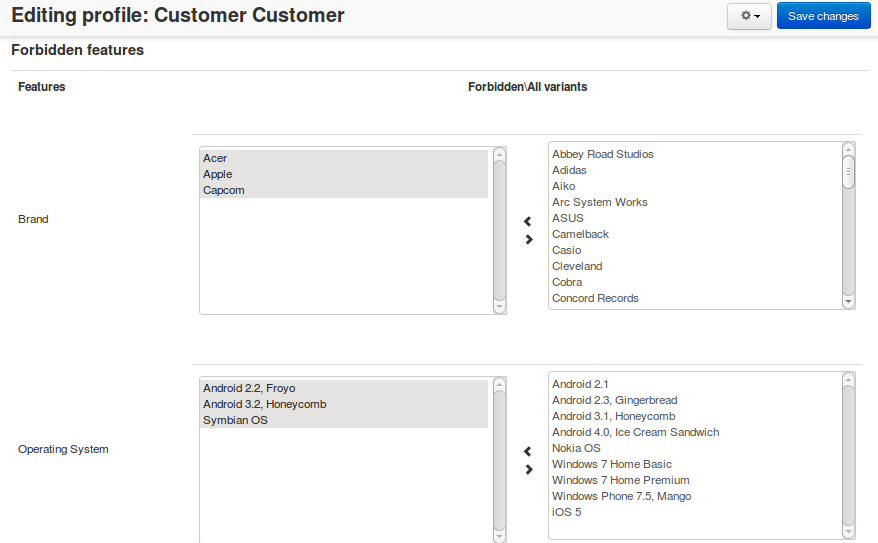878x543 pixels.
Task: Click down arrow of Brand variants scrollbar
Action: pos(848,302)
